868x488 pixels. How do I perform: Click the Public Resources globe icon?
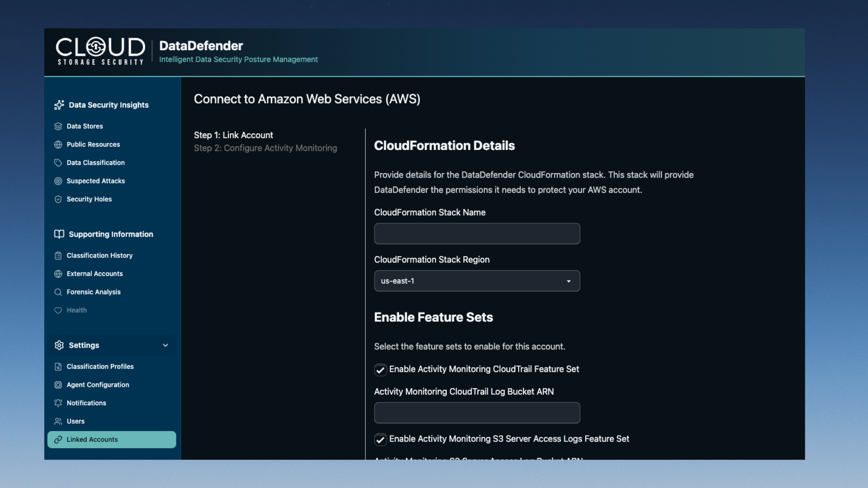(x=58, y=145)
